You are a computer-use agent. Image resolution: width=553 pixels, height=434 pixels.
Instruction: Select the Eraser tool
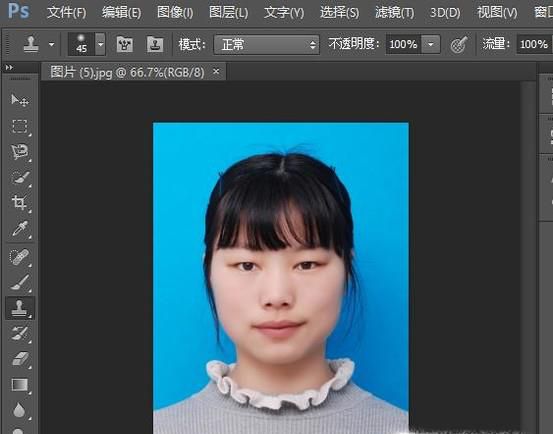pos(20,359)
